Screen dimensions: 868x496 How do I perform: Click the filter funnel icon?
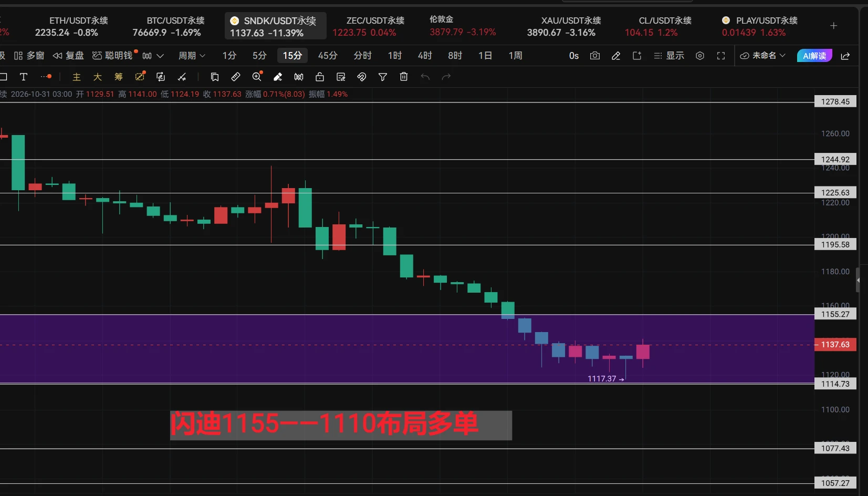(x=383, y=77)
